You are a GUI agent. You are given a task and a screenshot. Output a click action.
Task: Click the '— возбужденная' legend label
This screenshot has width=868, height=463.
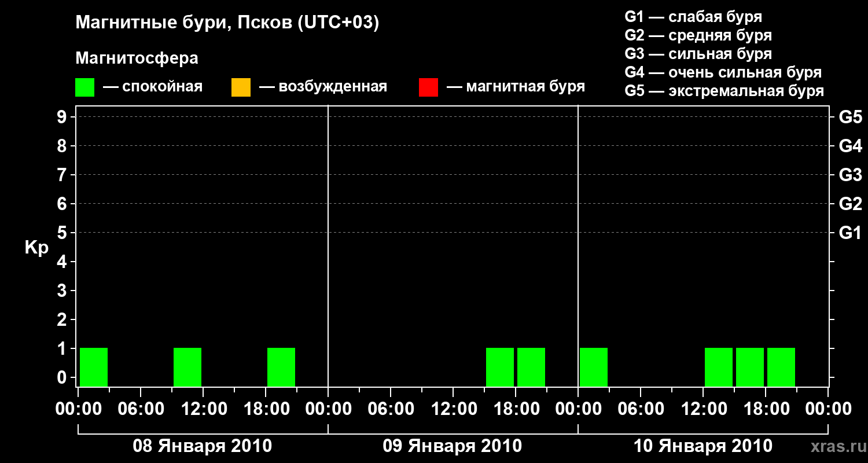[323, 87]
